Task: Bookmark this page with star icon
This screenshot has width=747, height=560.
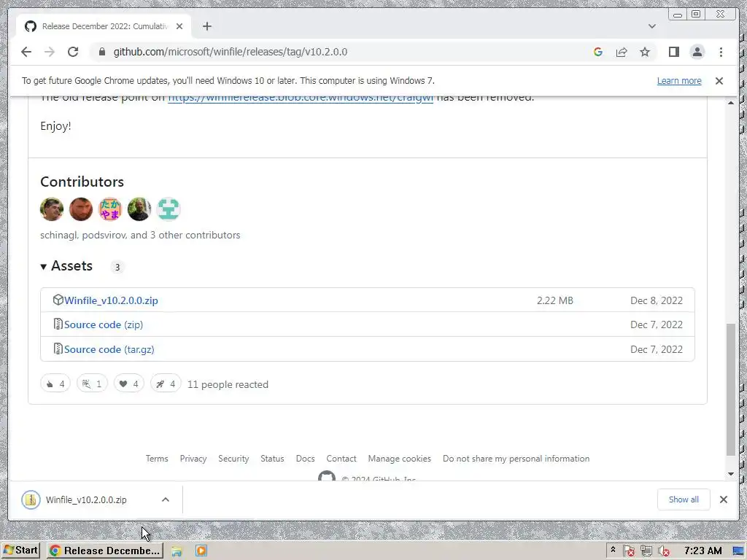Action: [x=645, y=52]
